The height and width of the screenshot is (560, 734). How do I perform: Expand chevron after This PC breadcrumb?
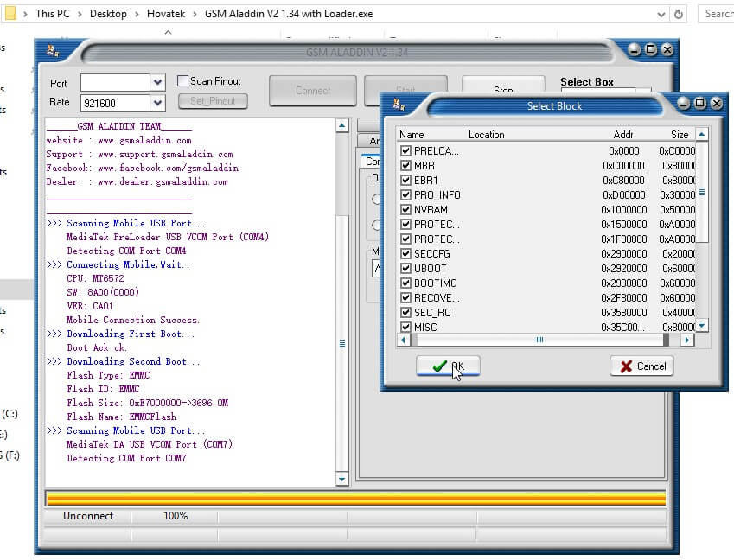pos(80,14)
